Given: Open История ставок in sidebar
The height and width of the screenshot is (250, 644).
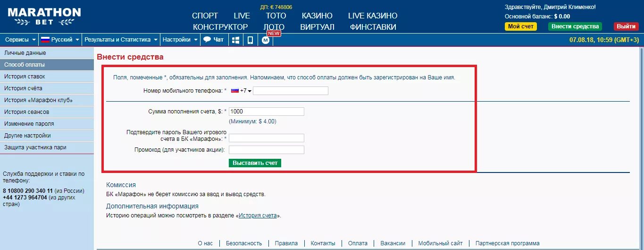Looking at the screenshot, I should pyautogui.click(x=47, y=77).
